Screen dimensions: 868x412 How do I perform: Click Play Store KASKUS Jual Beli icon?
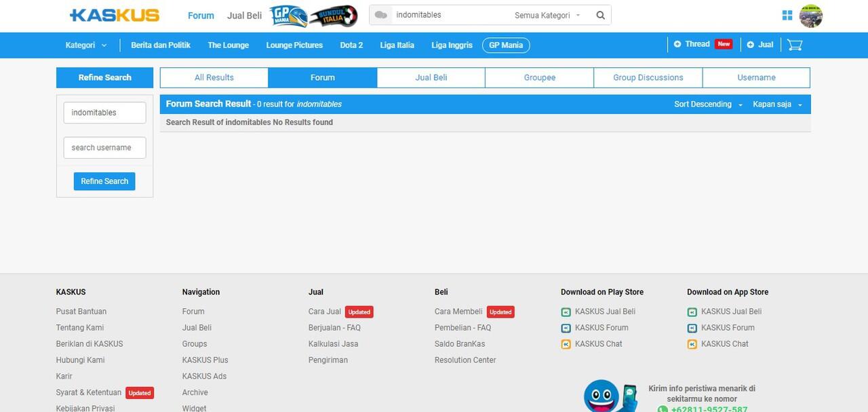tap(566, 312)
